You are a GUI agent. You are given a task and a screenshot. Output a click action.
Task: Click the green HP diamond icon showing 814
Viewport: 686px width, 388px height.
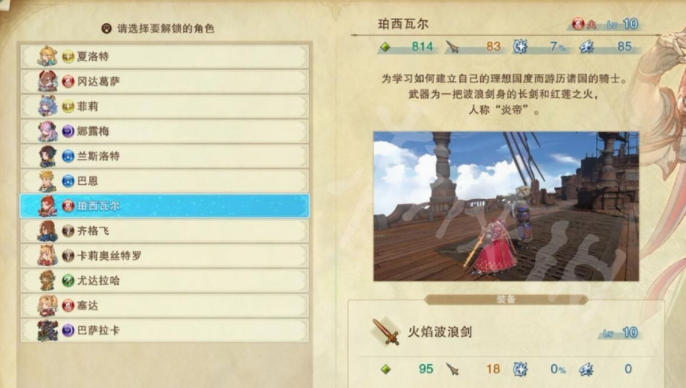tap(385, 47)
